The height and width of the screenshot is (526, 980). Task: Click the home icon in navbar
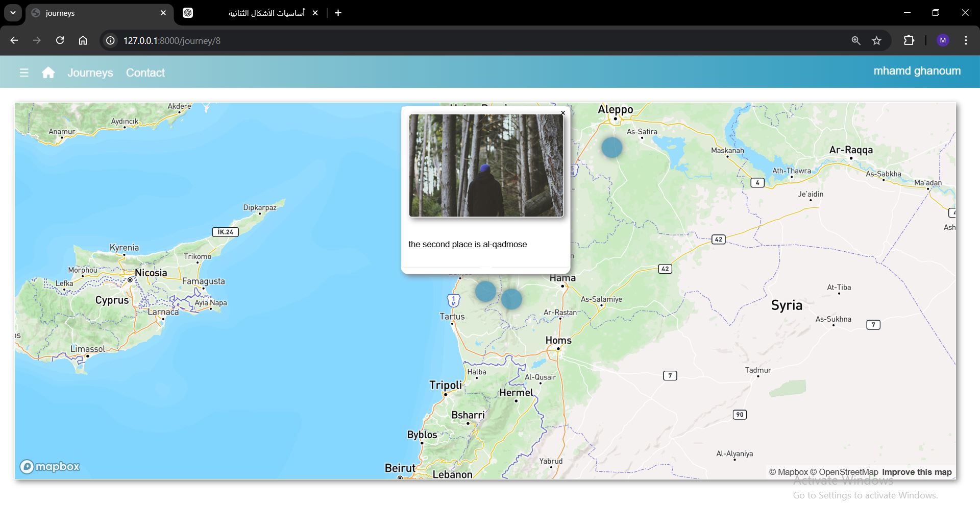pyautogui.click(x=48, y=73)
